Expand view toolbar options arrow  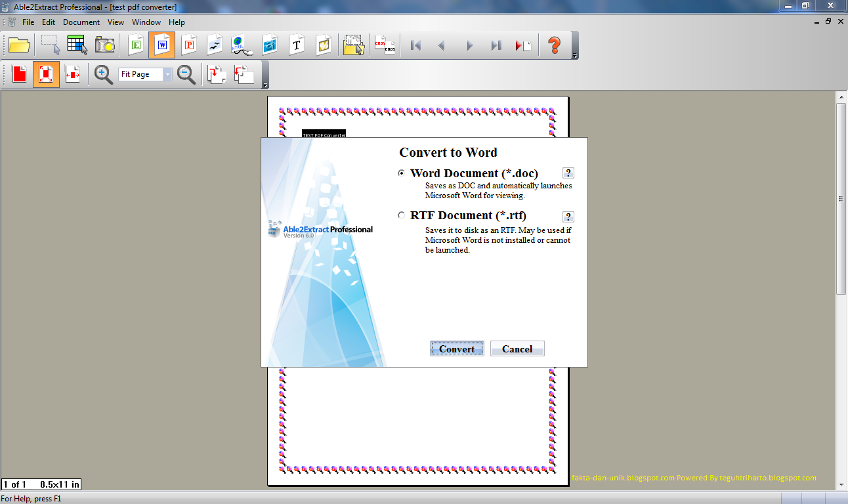pyautogui.click(x=265, y=86)
